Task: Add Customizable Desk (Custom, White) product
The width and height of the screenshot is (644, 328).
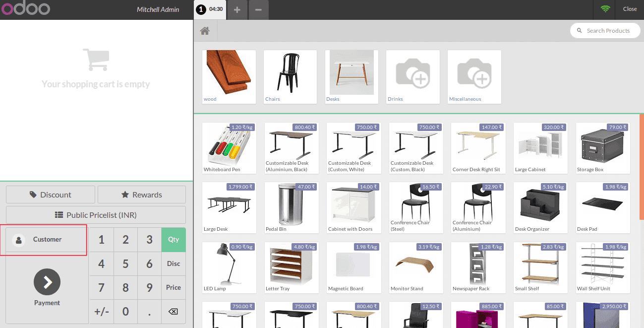Action: (354, 148)
